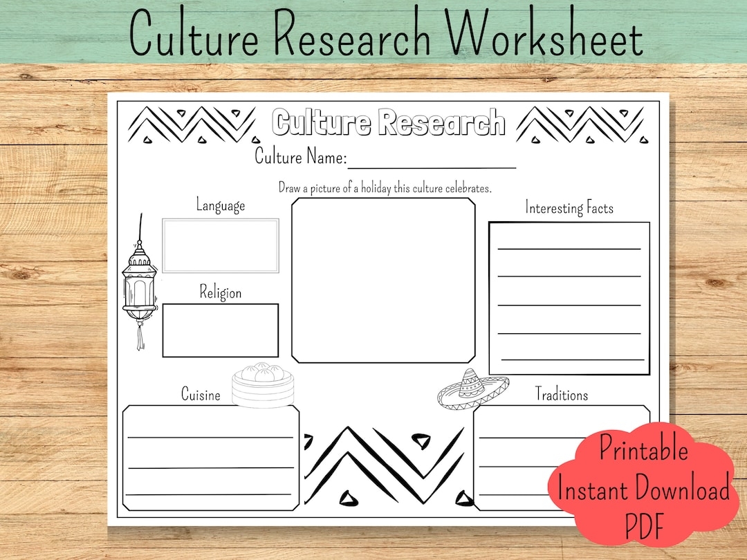Select the sombrero hat illustration
This screenshot has width=747, height=560.
[x=472, y=388]
